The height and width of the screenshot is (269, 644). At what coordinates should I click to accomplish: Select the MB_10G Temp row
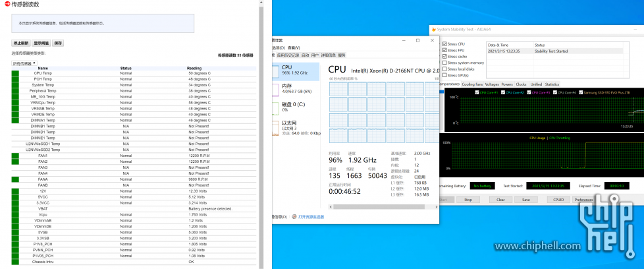coord(134,97)
